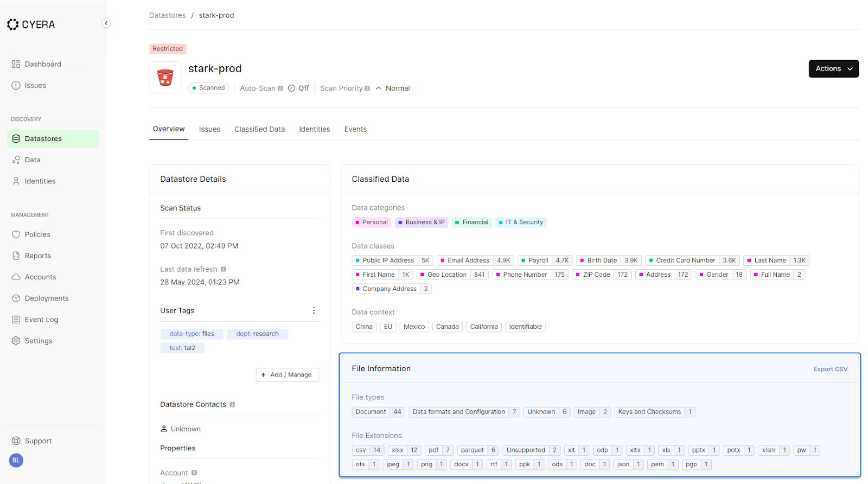This screenshot has height=484, width=868.
Task: Click the parquet file extension chip
Action: (478, 450)
